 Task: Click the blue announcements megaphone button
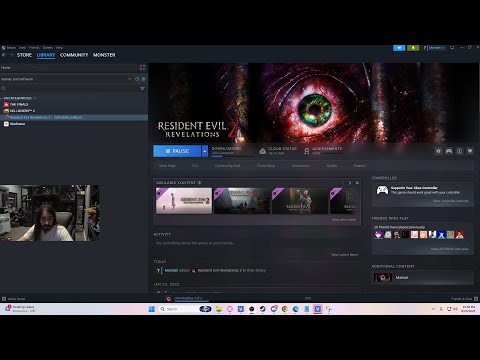point(399,48)
